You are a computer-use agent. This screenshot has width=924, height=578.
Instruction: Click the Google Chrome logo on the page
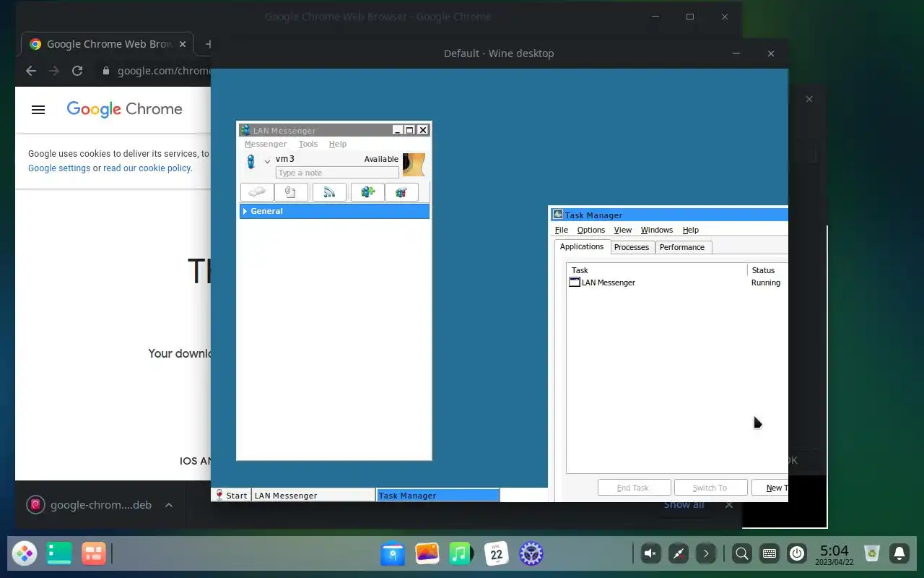(124, 109)
